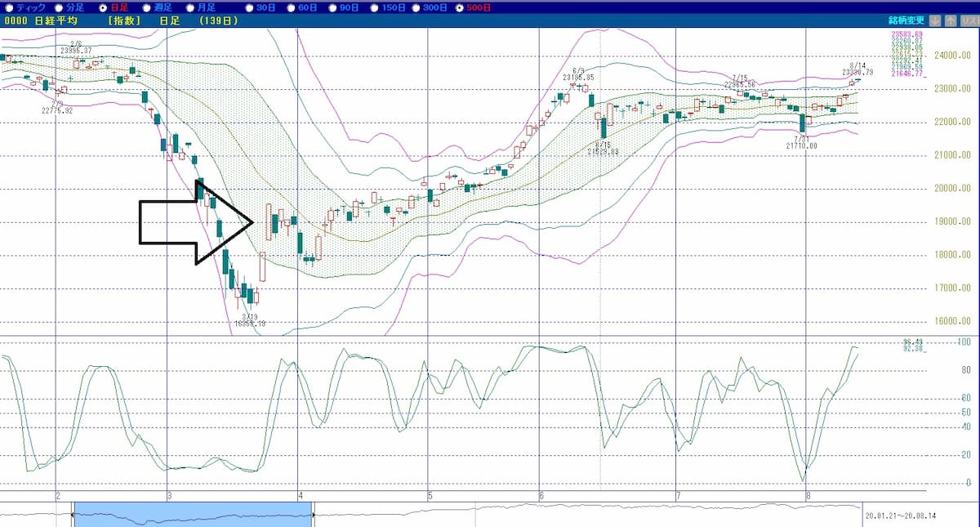Select the 90日 period option
Image resolution: width=980 pixels, height=527 pixels.
click(332, 7)
